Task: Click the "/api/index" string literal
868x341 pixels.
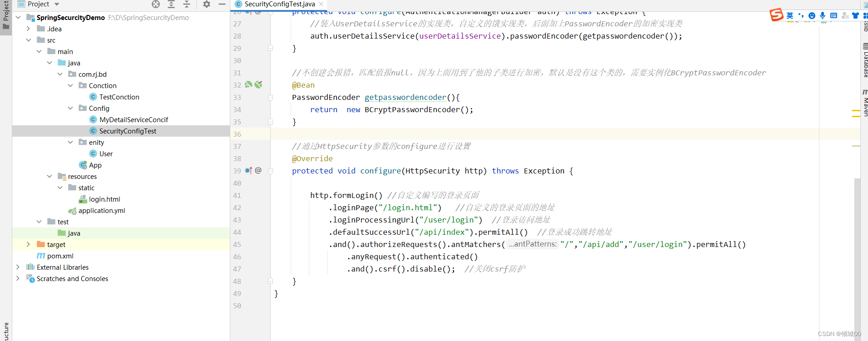Action: point(442,232)
